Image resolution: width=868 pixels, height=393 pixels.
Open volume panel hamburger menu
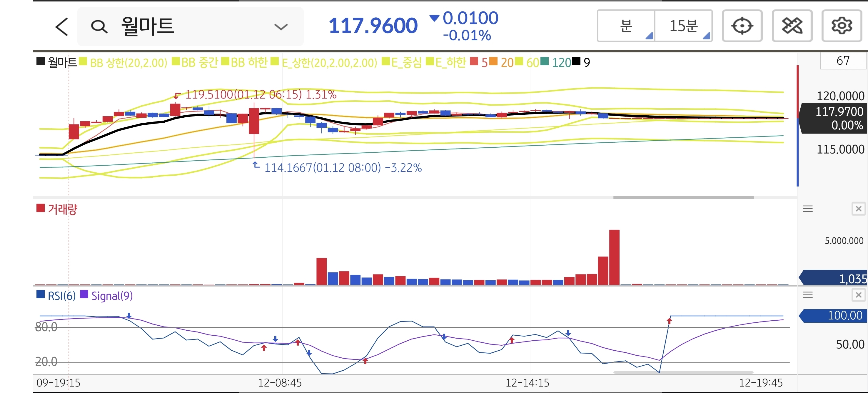[x=808, y=209]
